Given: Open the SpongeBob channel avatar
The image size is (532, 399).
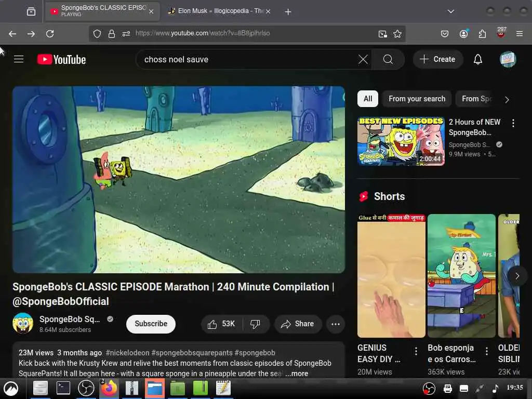Looking at the screenshot, I should [x=23, y=323].
